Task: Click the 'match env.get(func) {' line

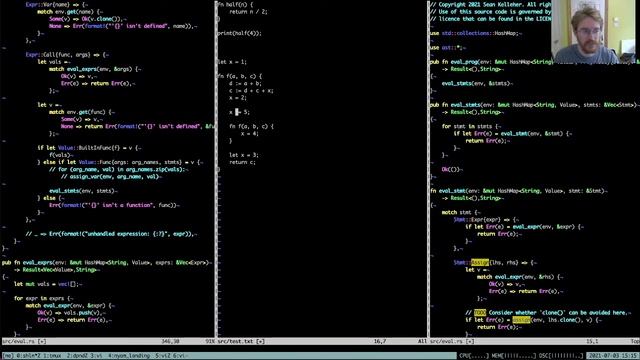Action: click(82, 112)
